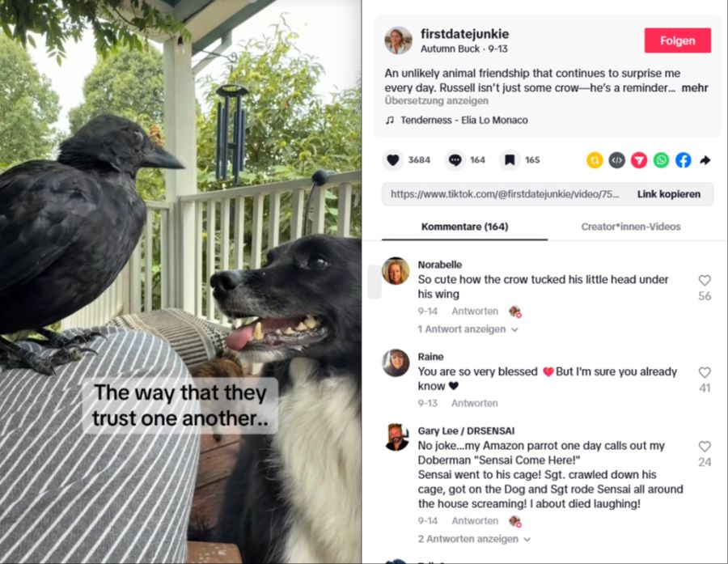Viewport: 728px width, 564px height.
Task: Share via WhatsApp icon
Action: [661, 160]
